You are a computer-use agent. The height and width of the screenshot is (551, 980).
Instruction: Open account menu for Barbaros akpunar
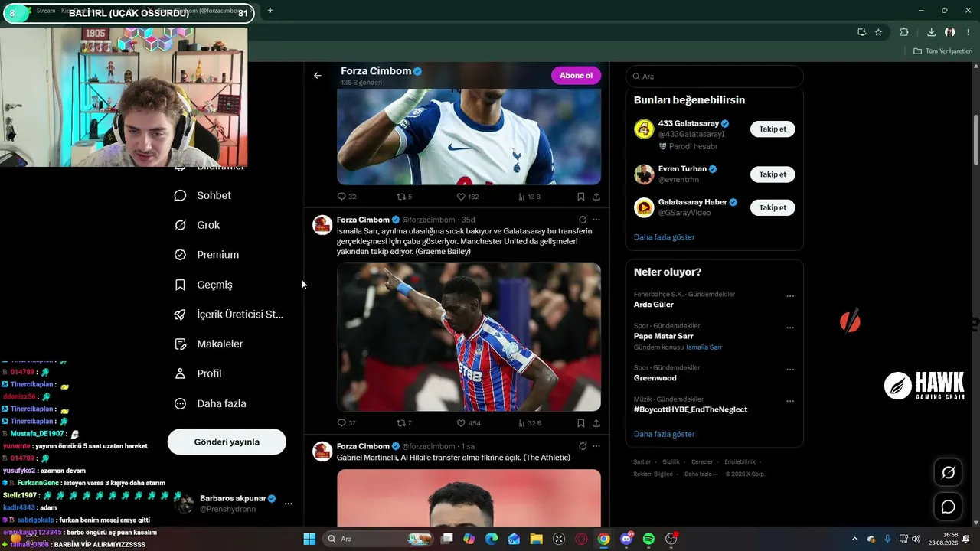(289, 504)
